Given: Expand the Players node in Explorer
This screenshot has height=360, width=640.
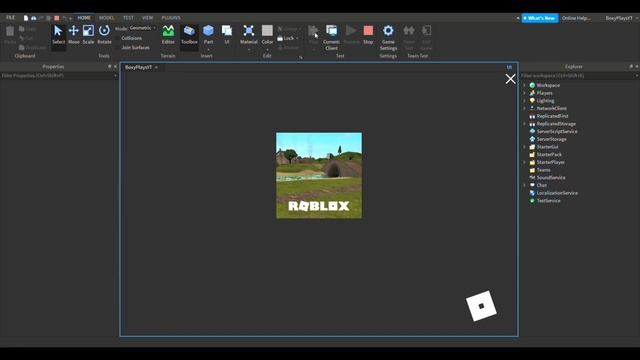Looking at the screenshot, I should tap(524, 93).
